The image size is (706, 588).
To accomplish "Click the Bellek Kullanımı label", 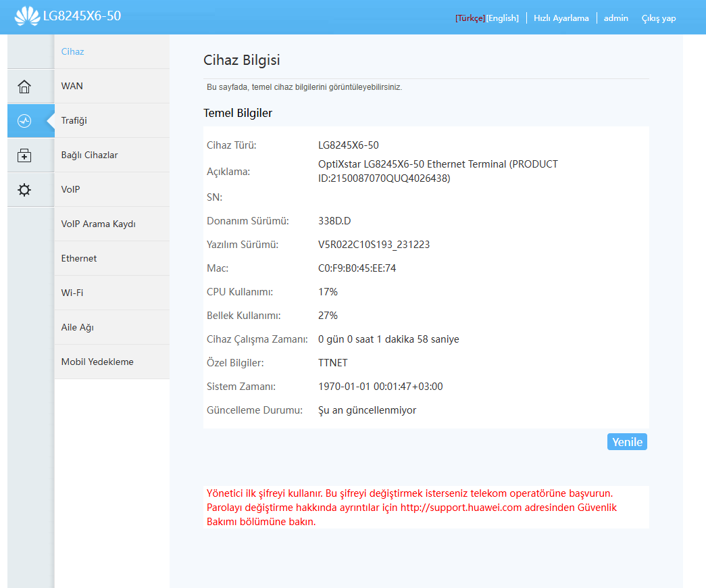I will coord(244,316).
